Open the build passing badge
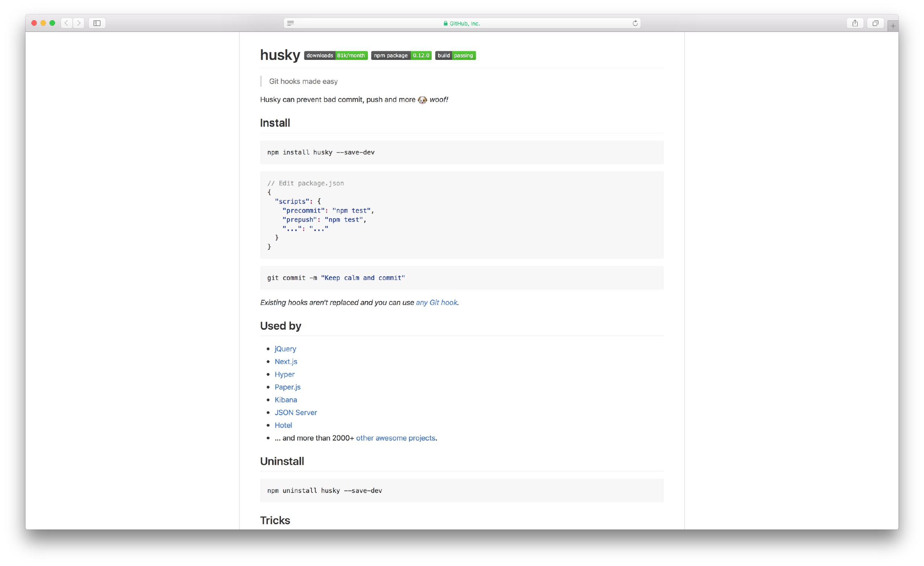924x566 pixels. tap(455, 56)
